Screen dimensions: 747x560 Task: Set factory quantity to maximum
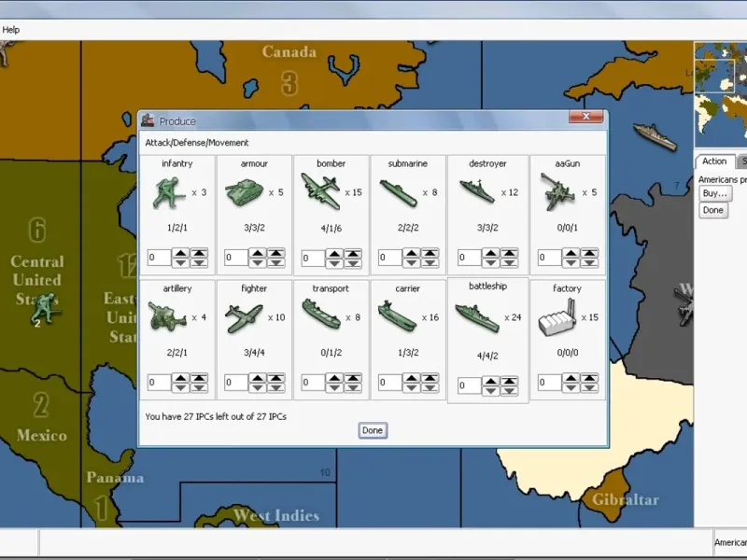point(590,378)
